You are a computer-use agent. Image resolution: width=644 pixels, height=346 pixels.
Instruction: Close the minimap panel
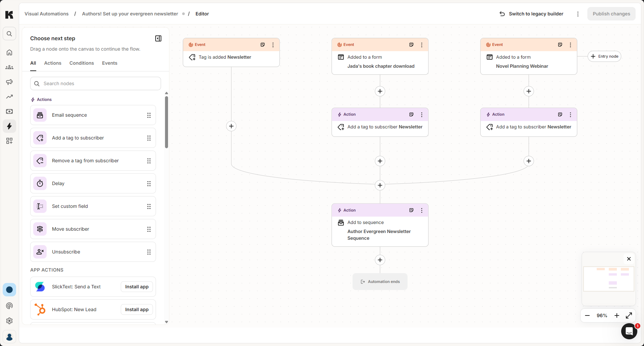pyautogui.click(x=629, y=259)
